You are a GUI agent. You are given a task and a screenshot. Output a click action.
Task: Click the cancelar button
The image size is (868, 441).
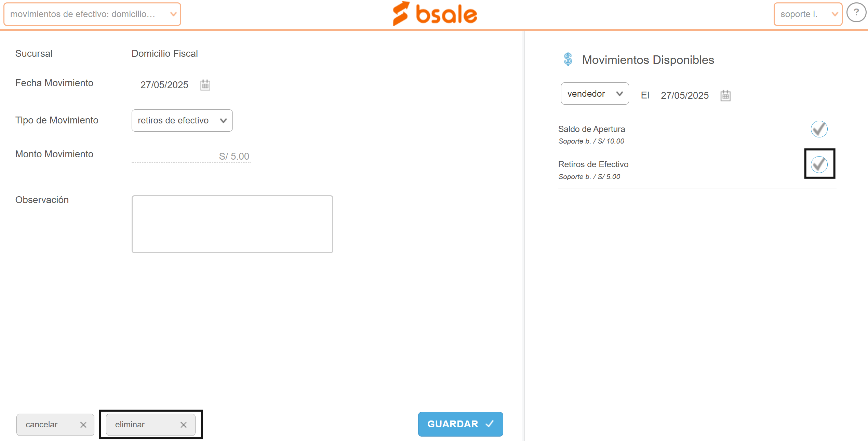pyautogui.click(x=55, y=425)
